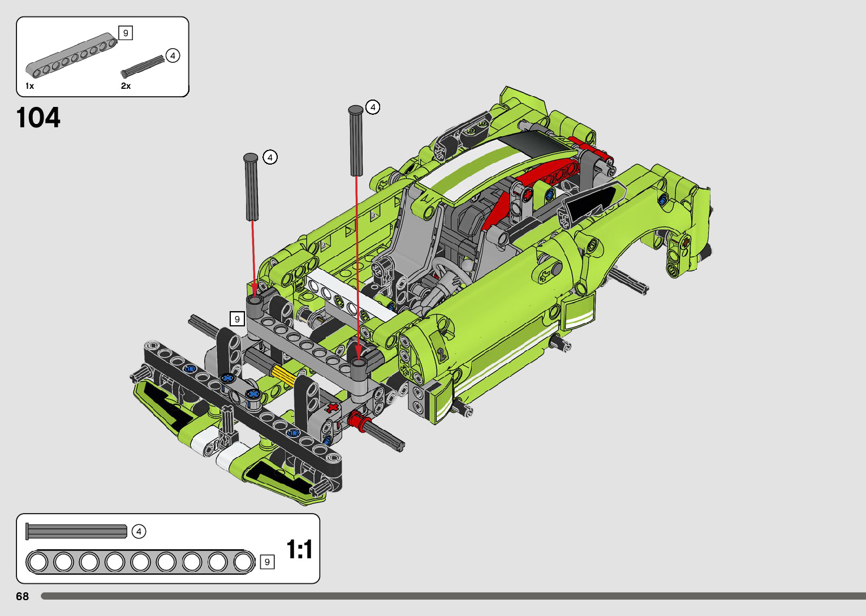Click the dark axle in top-left parts box
The width and height of the screenshot is (866, 616).
coord(143,66)
